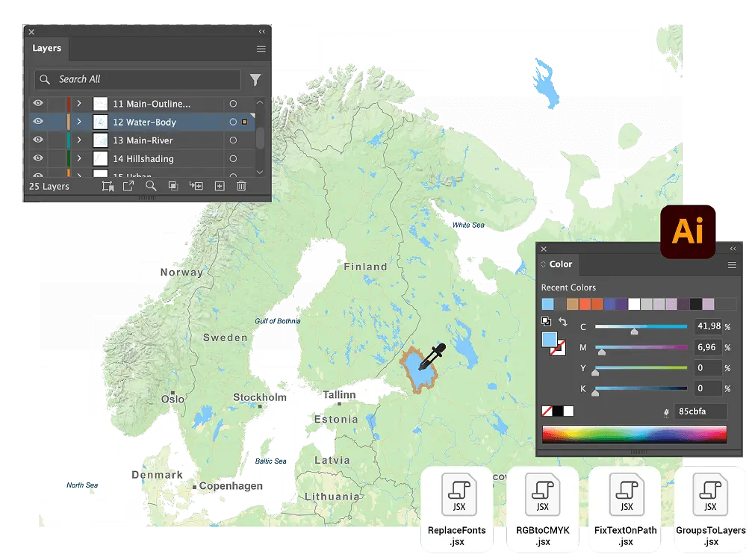Viewport: 752px width, 560px height.
Task: Select the tan recent color swatch
Action: click(x=573, y=304)
